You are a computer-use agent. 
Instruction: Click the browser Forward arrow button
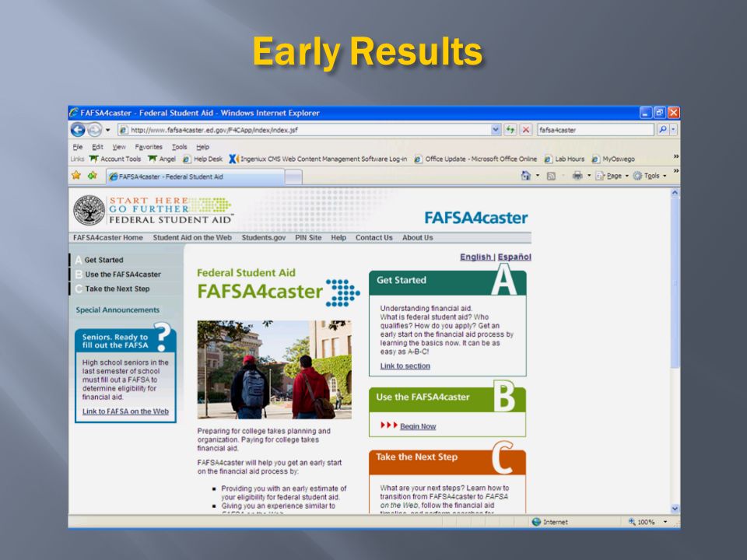(x=94, y=130)
